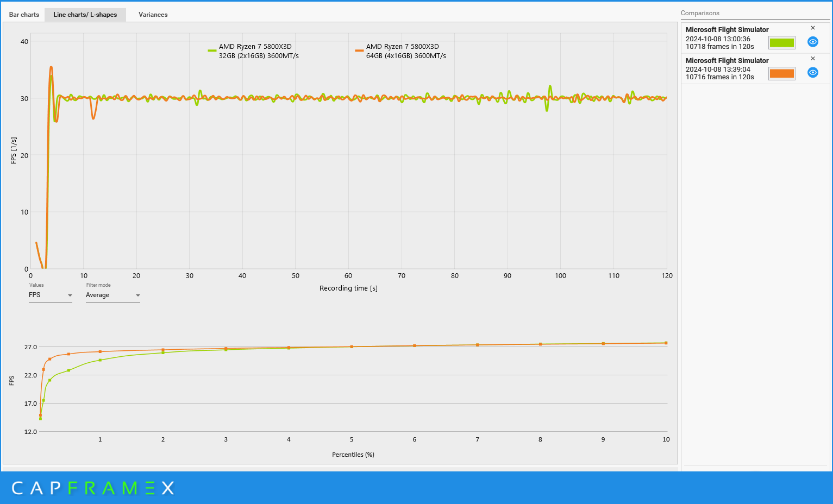Screen dimensions: 833x504
Task: Click the CapFrameX logo
Action: click(x=93, y=488)
